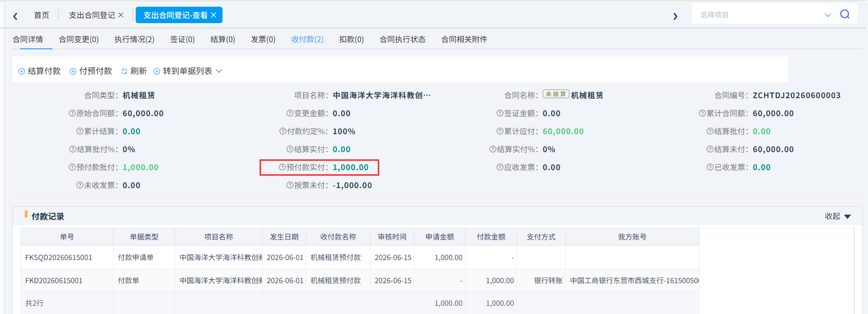Click the 合同详情 tab
Viewport: 868px width, 314px height.
28,40
